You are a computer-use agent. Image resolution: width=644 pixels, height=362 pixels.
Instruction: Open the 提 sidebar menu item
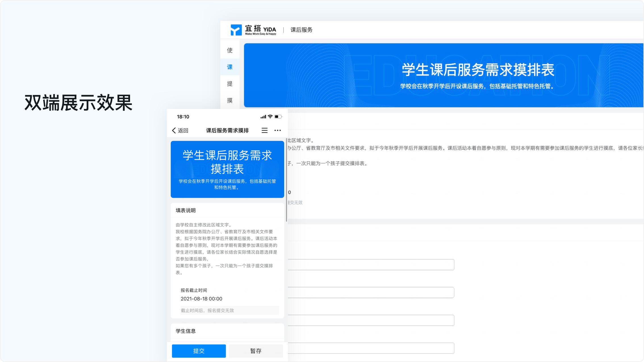(x=230, y=84)
